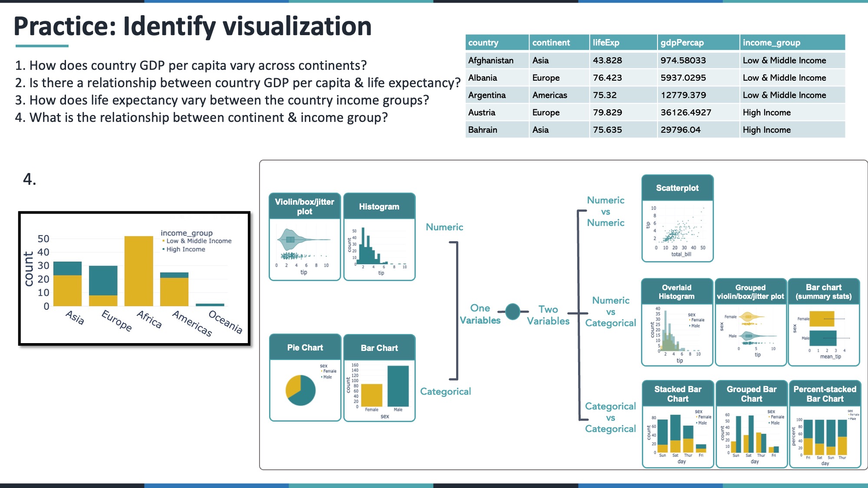The width and height of the screenshot is (868, 488).
Task: Click the gdpPercap value 36126.4927
Action: coord(686,112)
